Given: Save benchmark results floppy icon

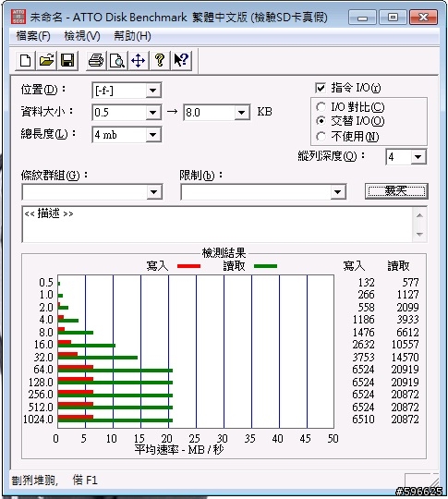Looking at the screenshot, I should click(67, 60).
